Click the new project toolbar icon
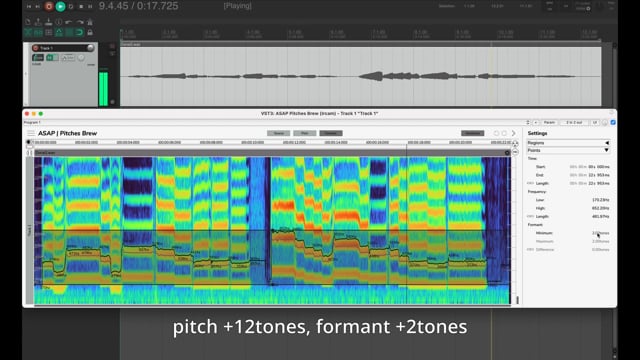This screenshot has width=640, height=360. tap(28, 22)
